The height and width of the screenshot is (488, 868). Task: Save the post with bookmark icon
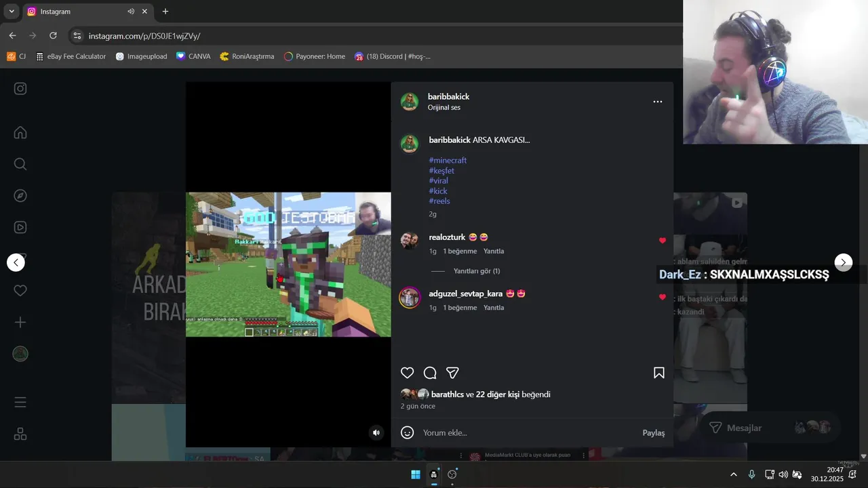coord(658,373)
